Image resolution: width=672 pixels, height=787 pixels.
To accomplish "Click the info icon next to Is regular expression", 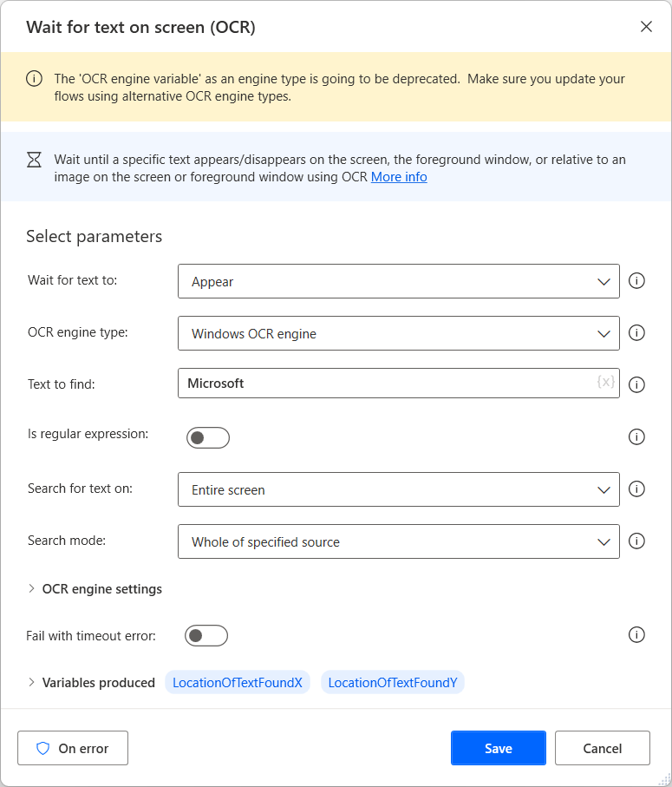I will (637, 436).
